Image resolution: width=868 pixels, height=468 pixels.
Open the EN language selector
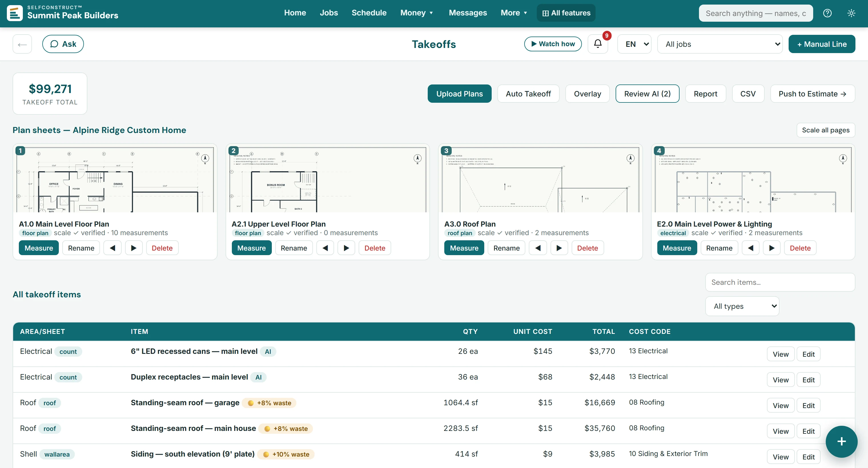click(634, 44)
